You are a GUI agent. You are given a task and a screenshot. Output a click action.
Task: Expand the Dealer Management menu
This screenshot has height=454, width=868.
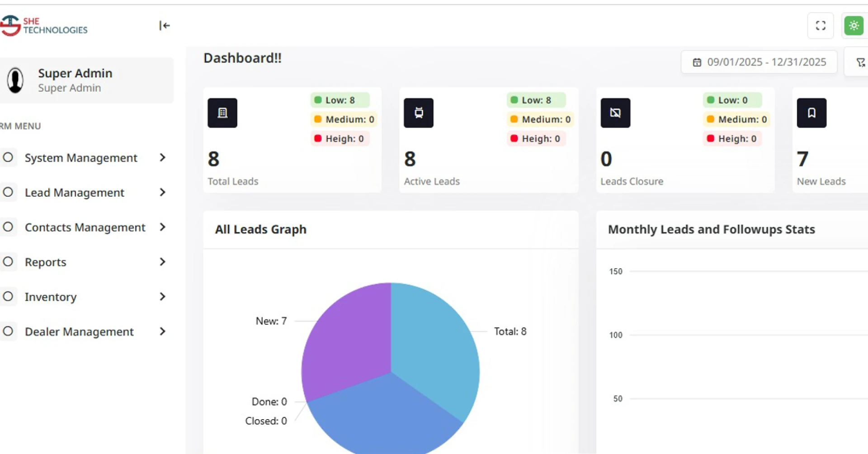(x=162, y=331)
